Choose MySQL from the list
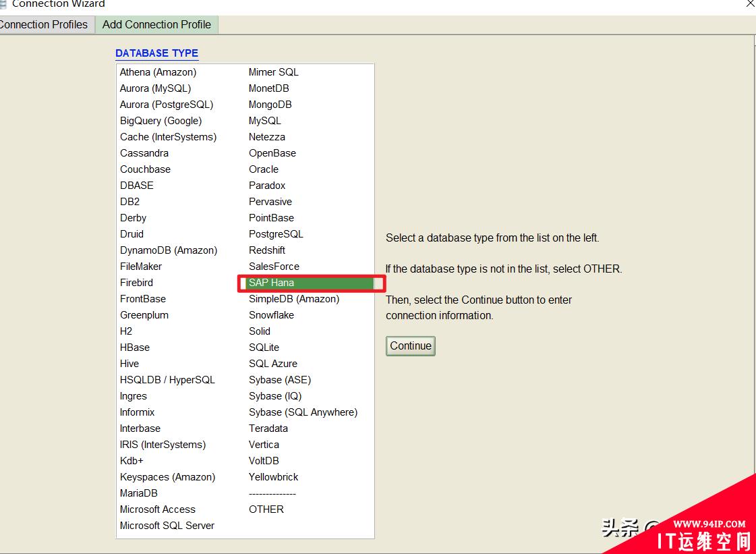Viewport: 756px width, 554px height. click(x=264, y=121)
